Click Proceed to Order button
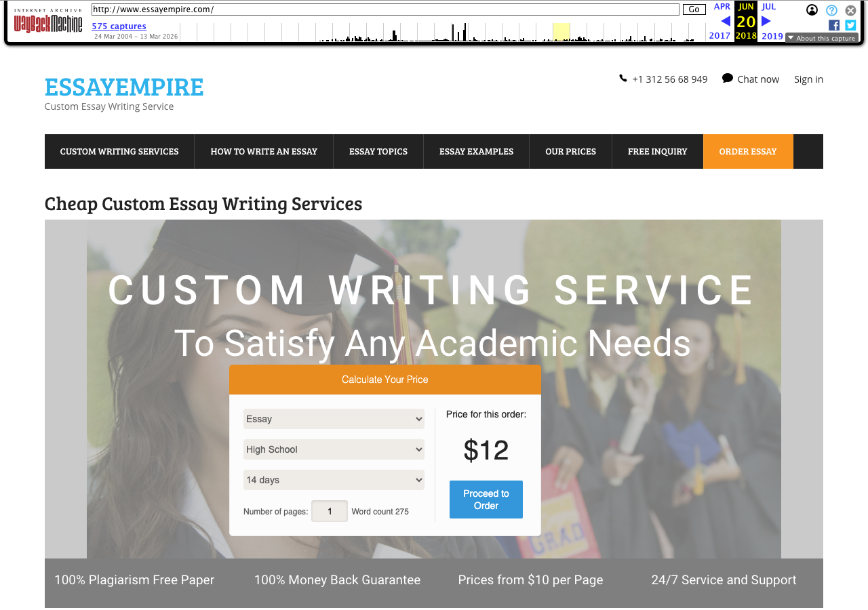 [x=486, y=500]
